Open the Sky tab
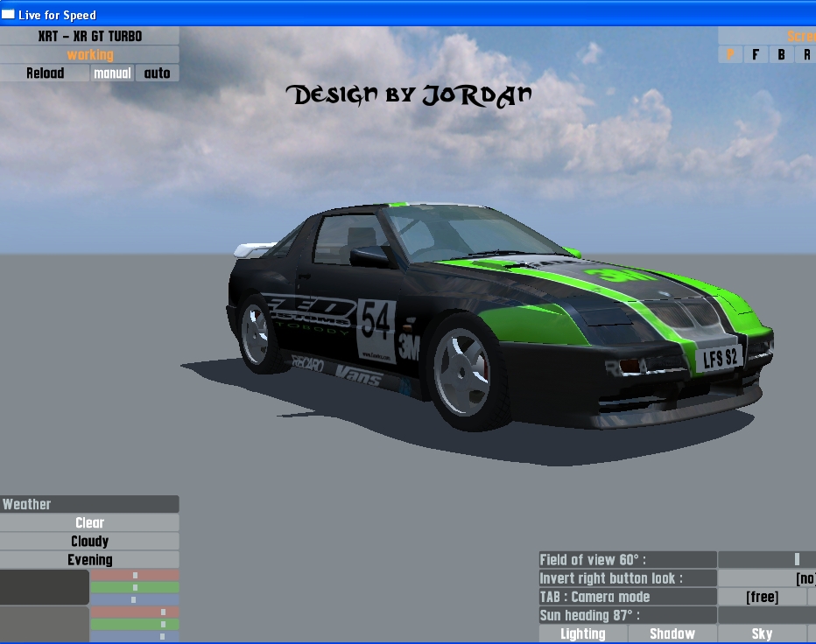Screen dimensions: 816x644 click(762, 633)
